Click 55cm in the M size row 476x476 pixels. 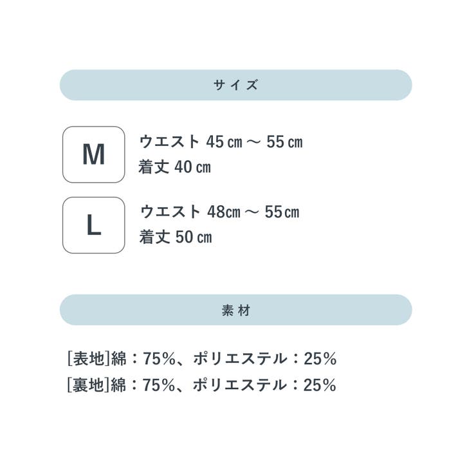(x=285, y=142)
